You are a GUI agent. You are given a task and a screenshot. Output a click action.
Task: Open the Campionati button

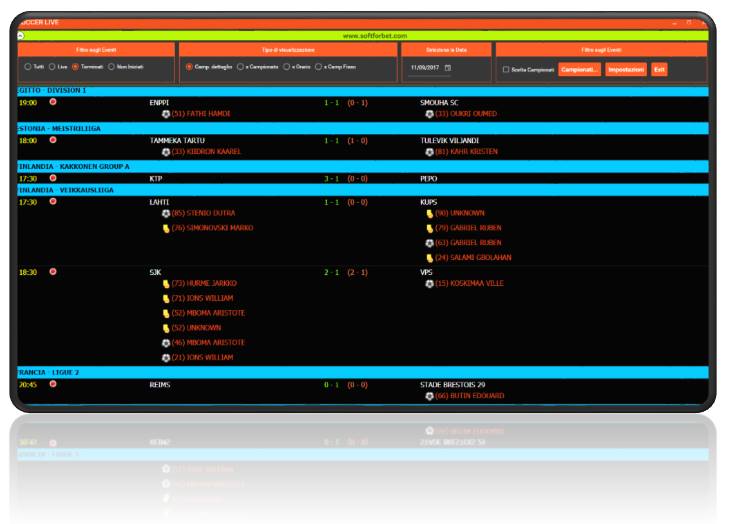(x=579, y=70)
